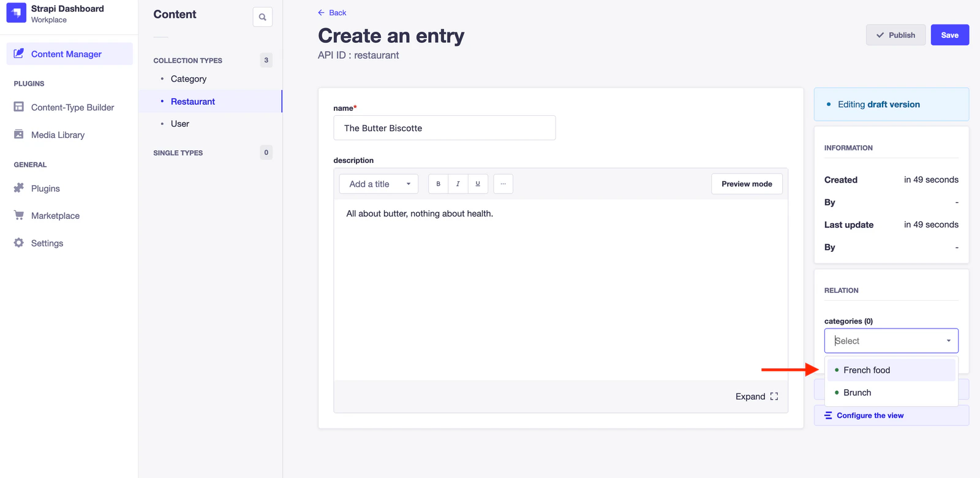
Task: Open the Marketplace
Action: click(55, 216)
